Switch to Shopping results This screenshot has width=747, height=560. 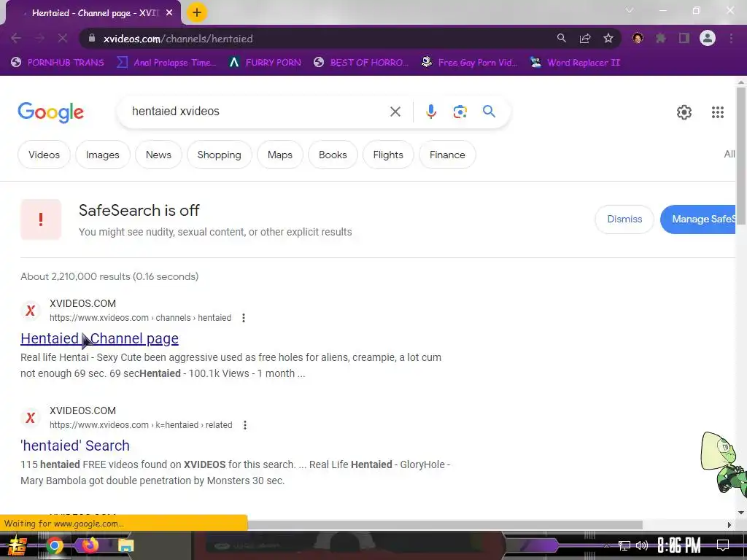coord(219,155)
